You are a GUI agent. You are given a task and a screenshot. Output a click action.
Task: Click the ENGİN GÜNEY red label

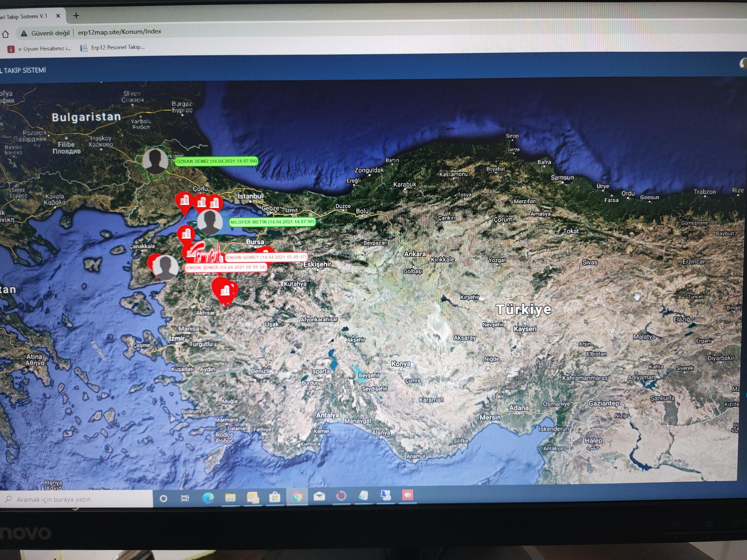[266, 257]
